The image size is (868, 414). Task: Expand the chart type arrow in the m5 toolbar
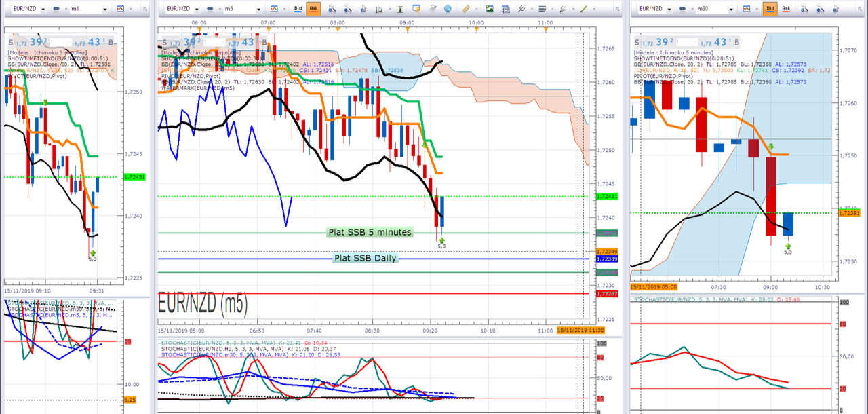(x=284, y=9)
